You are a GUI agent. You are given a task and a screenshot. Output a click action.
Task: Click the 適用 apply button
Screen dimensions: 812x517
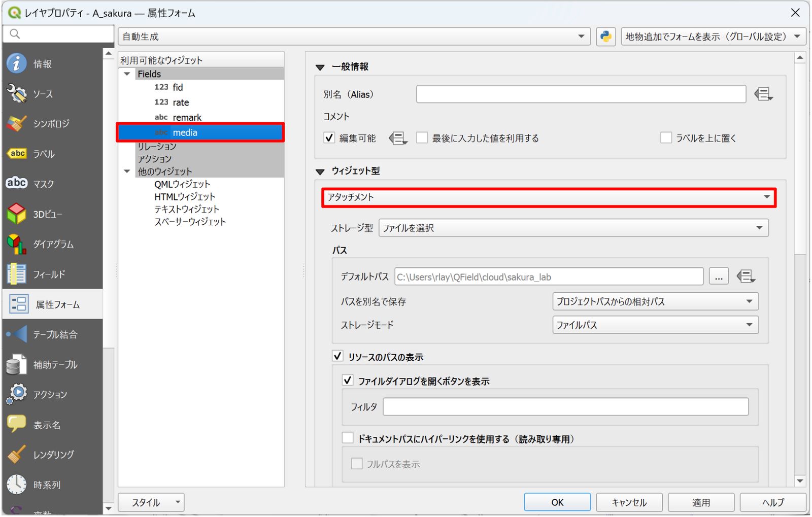point(701,502)
